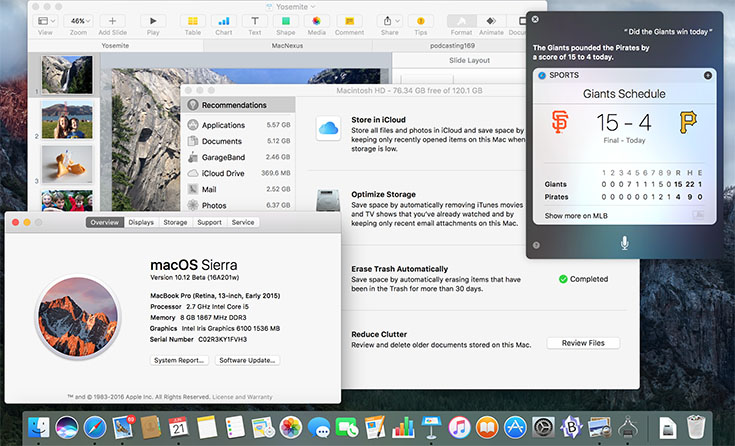Screen dimensions: 735x446
Task: Select GarageBand in storage sidebar
Action: pos(238,157)
